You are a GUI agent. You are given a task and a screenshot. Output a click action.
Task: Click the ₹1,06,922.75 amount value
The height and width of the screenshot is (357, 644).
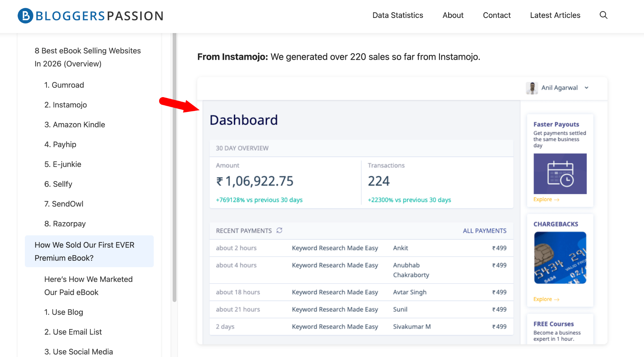255,181
